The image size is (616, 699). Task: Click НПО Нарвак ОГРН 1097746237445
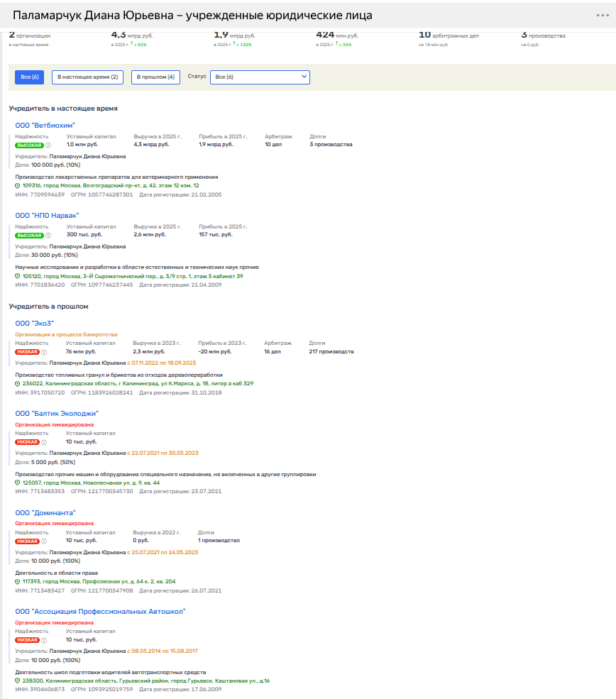pos(101,285)
